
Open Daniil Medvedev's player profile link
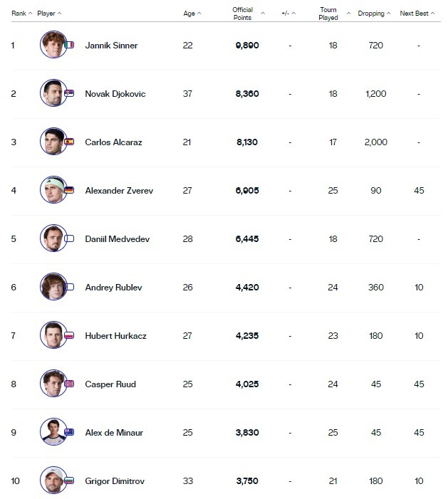pos(118,238)
